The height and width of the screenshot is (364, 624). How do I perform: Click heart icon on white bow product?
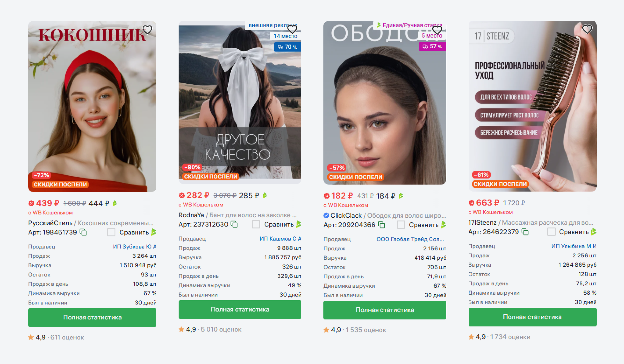tap(292, 29)
